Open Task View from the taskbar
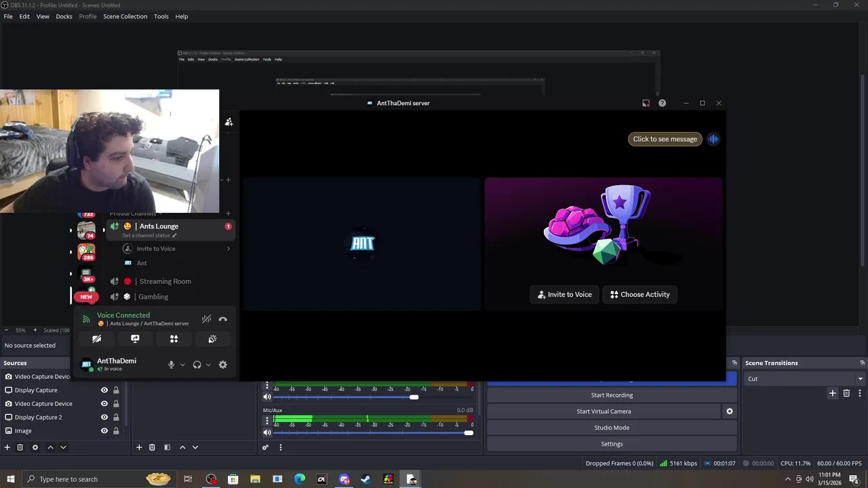 (188, 479)
